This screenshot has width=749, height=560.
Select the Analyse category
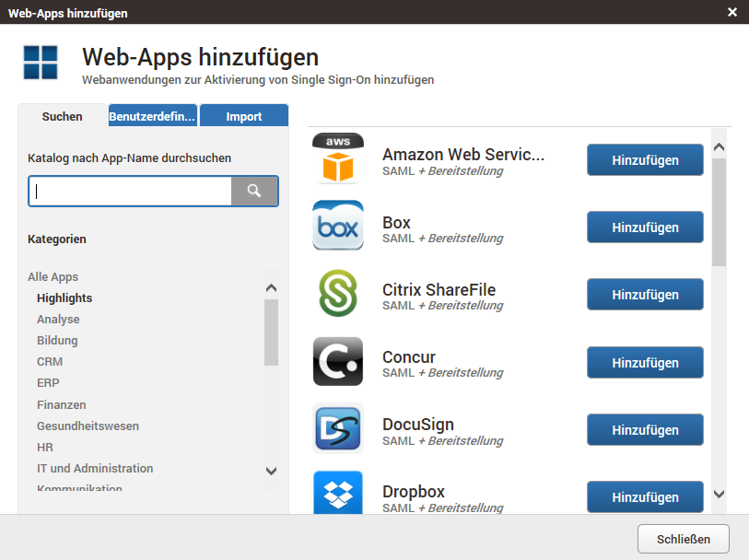tap(58, 319)
